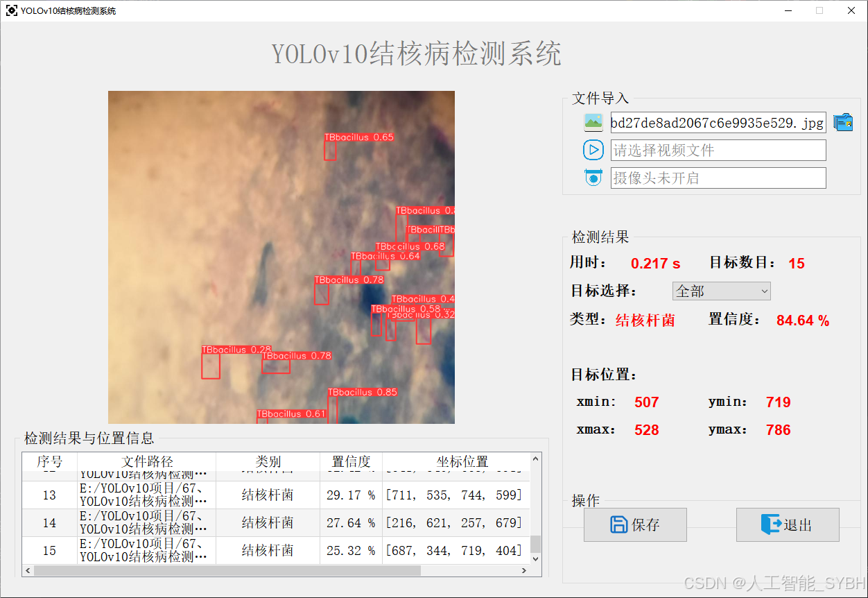Click the 摄像头未开启 input field
This screenshot has width=868, height=598.
click(x=718, y=178)
